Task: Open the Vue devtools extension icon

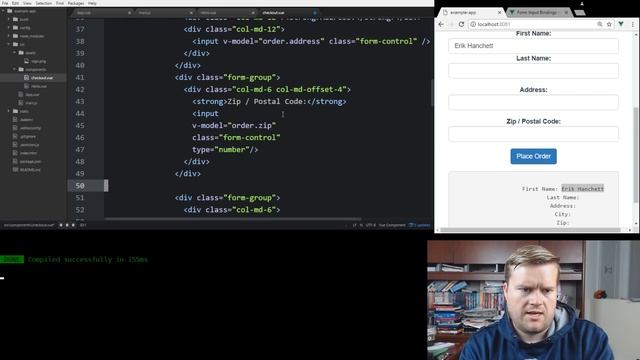Action: click(x=621, y=24)
